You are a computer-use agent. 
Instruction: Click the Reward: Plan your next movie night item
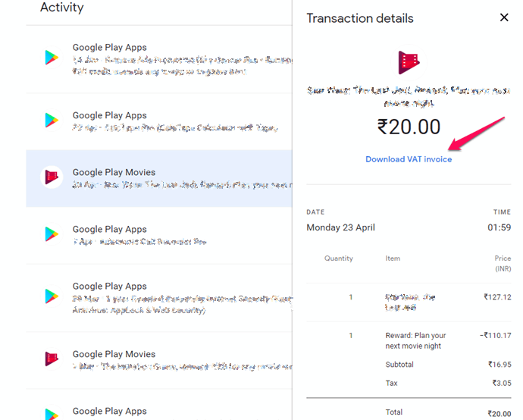pyautogui.click(x=415, y=340)
